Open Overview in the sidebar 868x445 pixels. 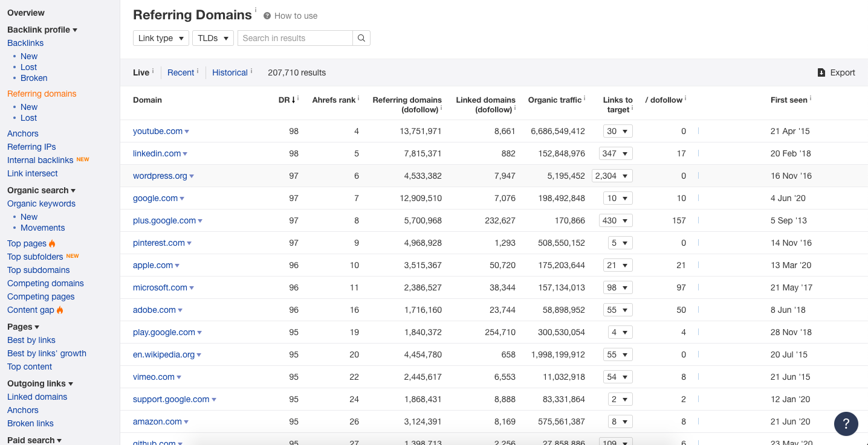(26, 13)
